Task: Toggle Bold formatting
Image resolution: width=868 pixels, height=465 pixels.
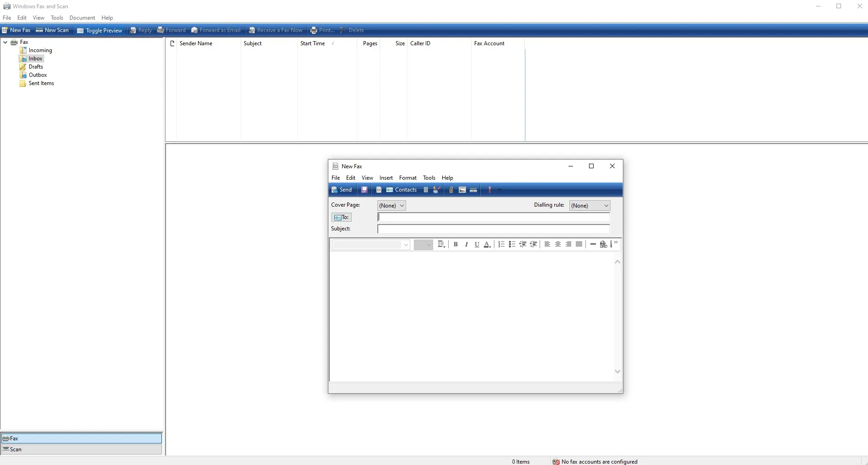Action: (x=455, y=244)
